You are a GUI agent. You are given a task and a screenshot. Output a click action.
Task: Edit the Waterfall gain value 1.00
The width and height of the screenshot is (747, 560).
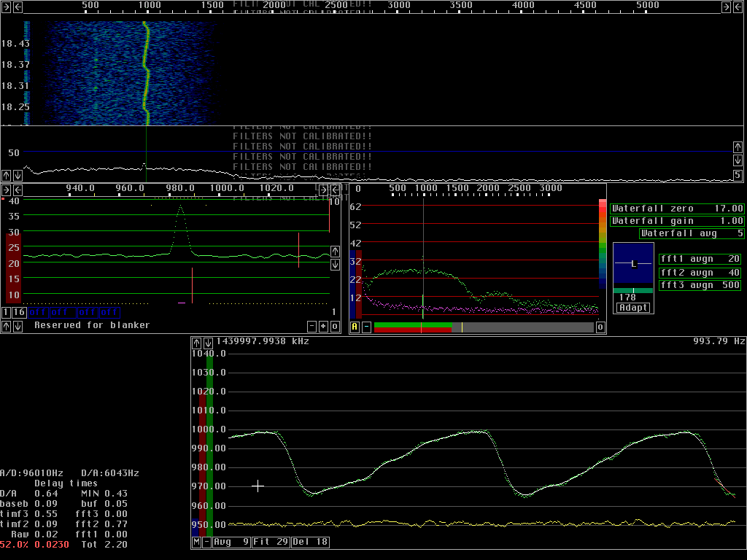click(677, 221)
